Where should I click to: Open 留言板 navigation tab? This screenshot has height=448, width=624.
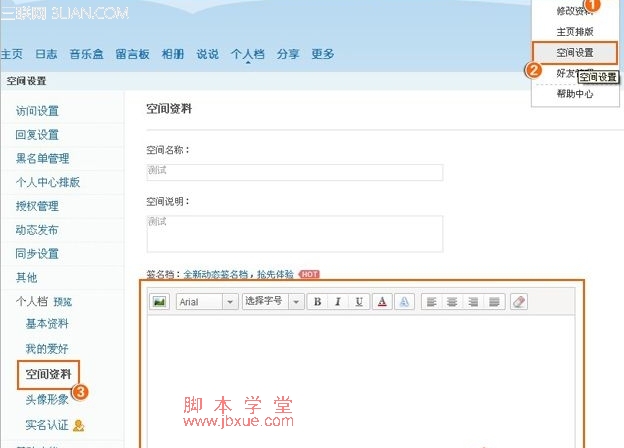(133, 54)
